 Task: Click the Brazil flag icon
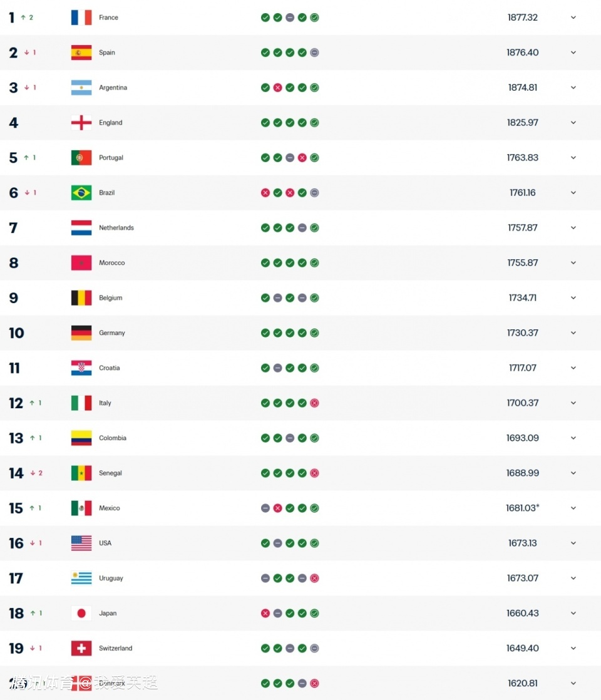coord(81,193)
